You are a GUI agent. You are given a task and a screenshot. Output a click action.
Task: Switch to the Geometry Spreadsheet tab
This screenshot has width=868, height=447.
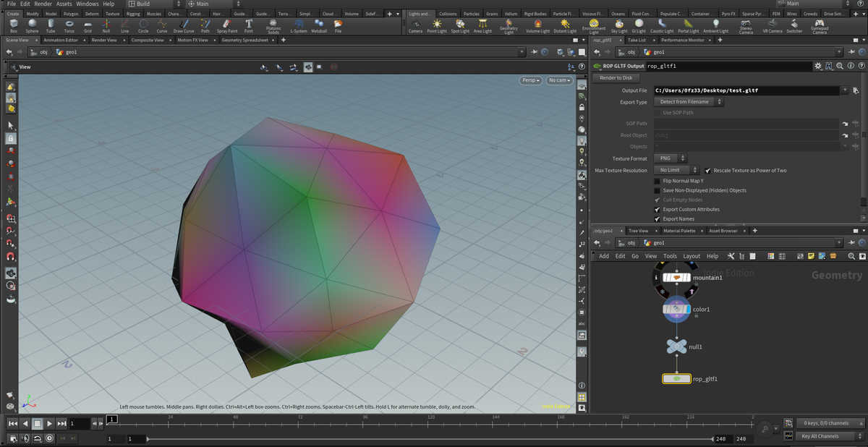click(x=244, y=41)
